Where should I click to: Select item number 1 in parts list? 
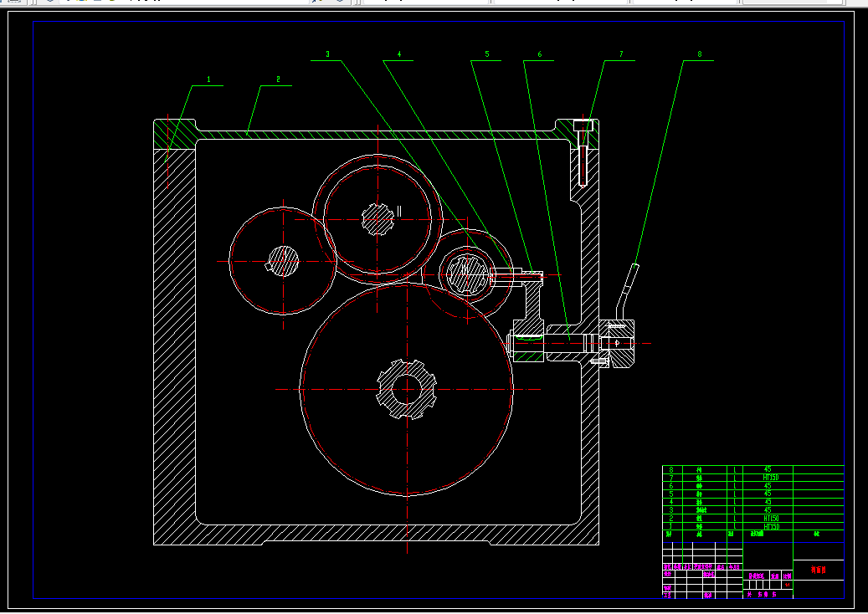coord(671,527)
